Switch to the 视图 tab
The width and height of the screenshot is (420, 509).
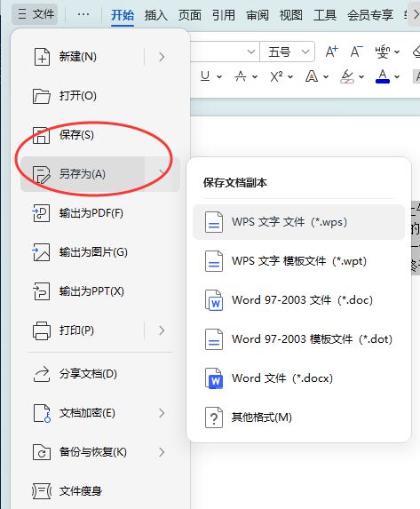[291, 15]
